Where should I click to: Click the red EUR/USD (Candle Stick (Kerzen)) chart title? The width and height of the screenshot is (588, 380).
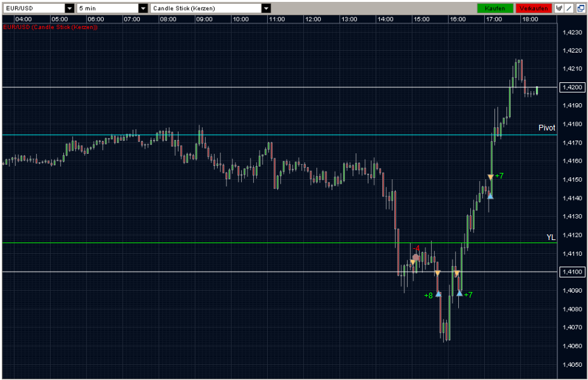coord(50,27)
